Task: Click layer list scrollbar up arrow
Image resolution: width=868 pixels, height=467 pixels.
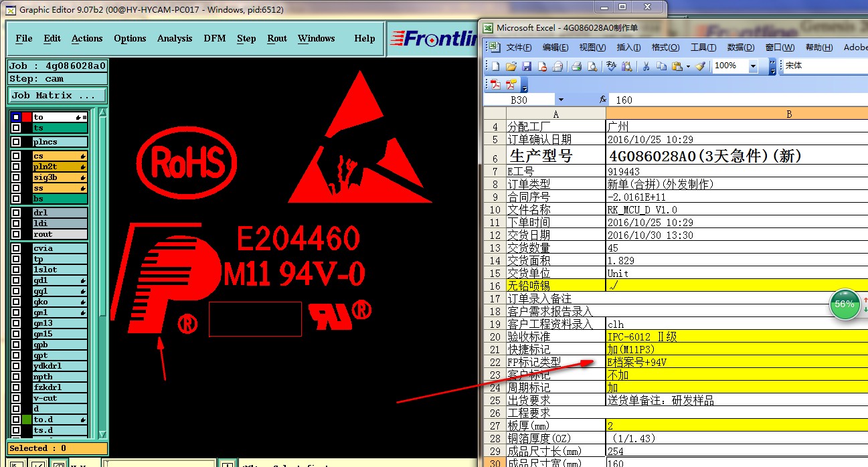Action: 102,112
